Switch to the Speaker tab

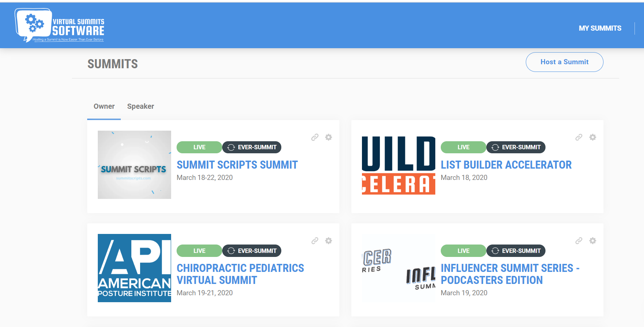tap(140, 107)
